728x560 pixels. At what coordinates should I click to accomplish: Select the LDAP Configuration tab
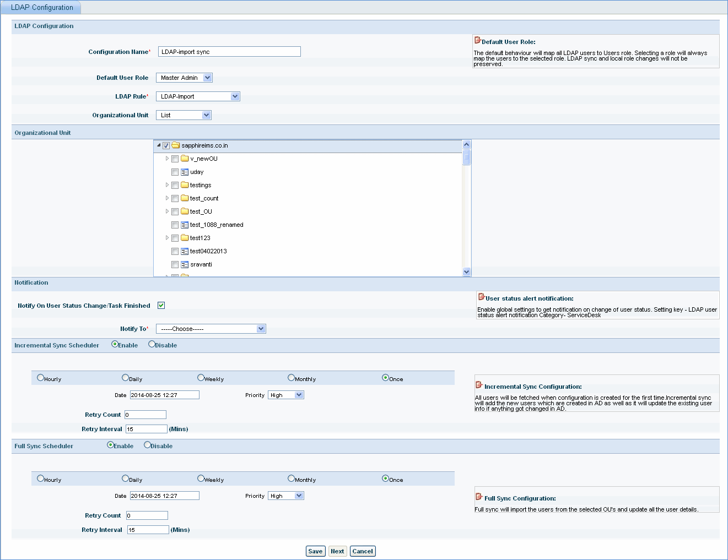coord(42,7)
